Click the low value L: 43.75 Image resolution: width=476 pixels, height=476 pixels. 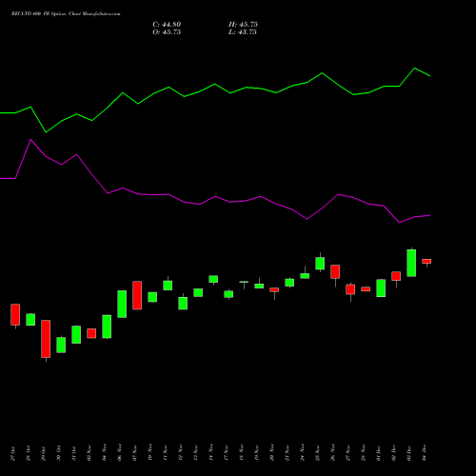pos(243,32)
